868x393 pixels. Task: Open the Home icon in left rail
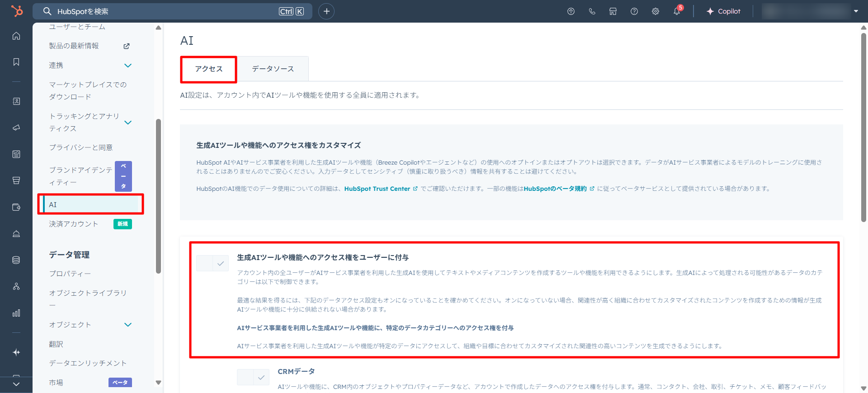tap(16, 36)
